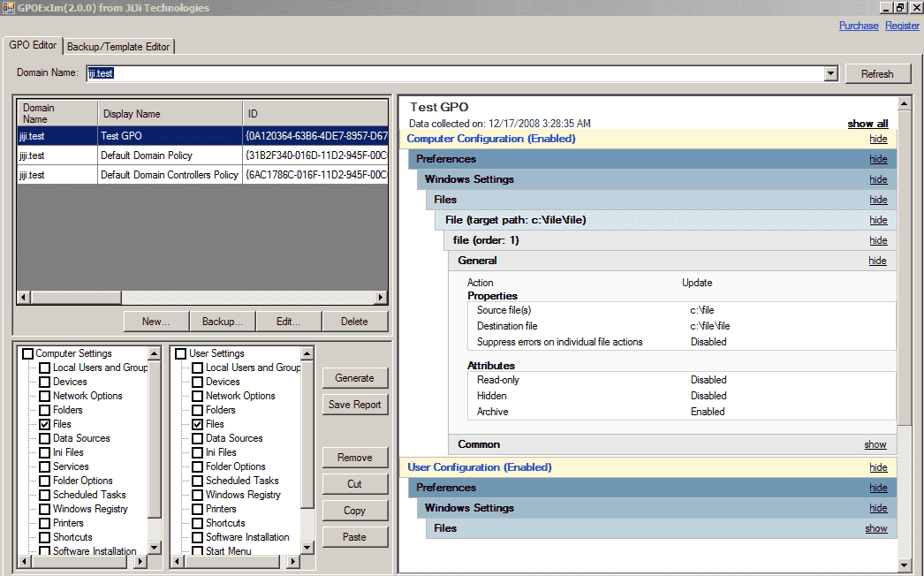The width and height of the screenshot is (924, 576).
Task: Check Devices under User Settings
Action: (x=198, y=381)
